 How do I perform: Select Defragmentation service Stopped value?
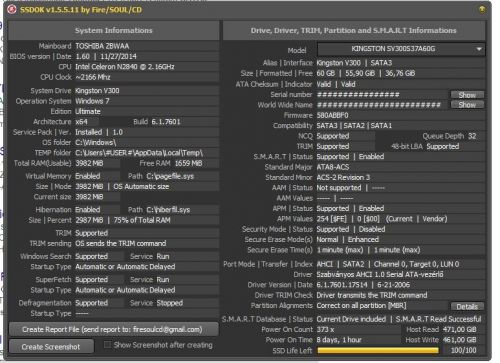coord(170,303)
